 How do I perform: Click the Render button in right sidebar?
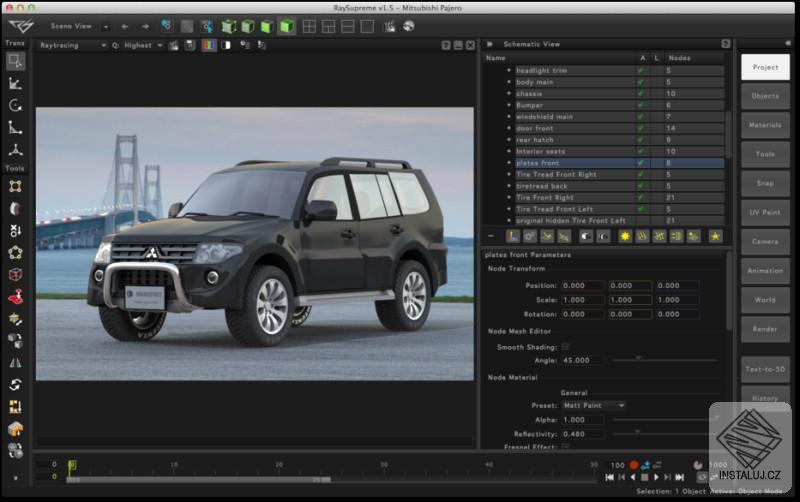[765, 328]
